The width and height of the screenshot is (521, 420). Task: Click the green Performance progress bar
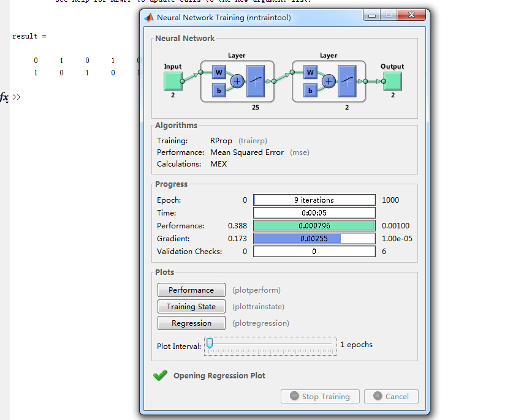tap(314, 226)
